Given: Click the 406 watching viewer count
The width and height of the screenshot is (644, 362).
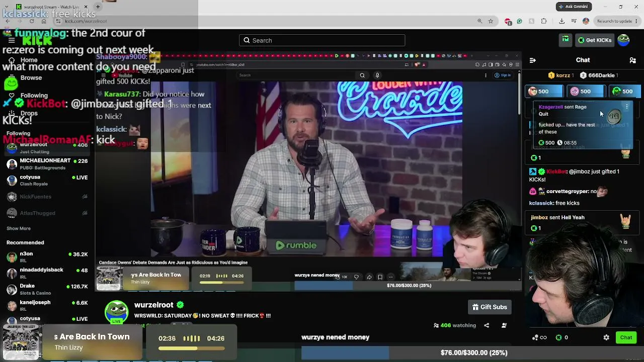Looking at the screenshot, I should point(455,325).
